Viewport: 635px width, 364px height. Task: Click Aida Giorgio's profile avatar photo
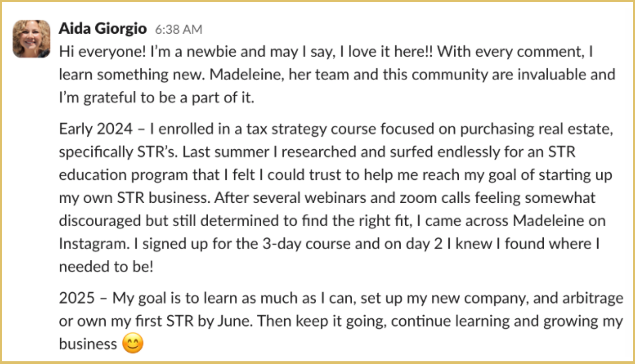[31, 39]
